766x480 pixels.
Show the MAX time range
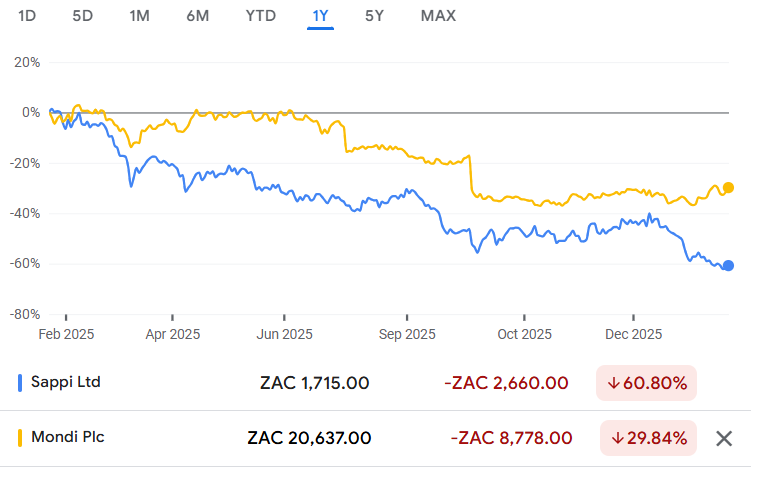[438, 16]
